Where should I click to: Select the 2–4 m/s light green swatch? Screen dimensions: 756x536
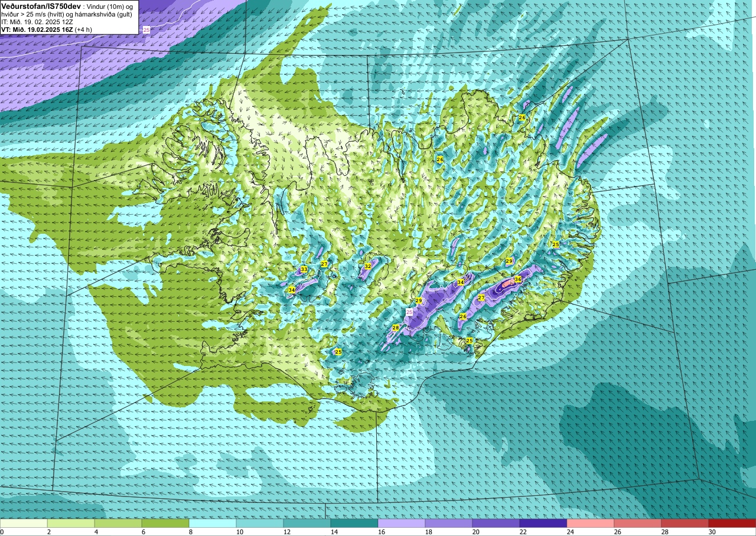click(x=71, y=523)
